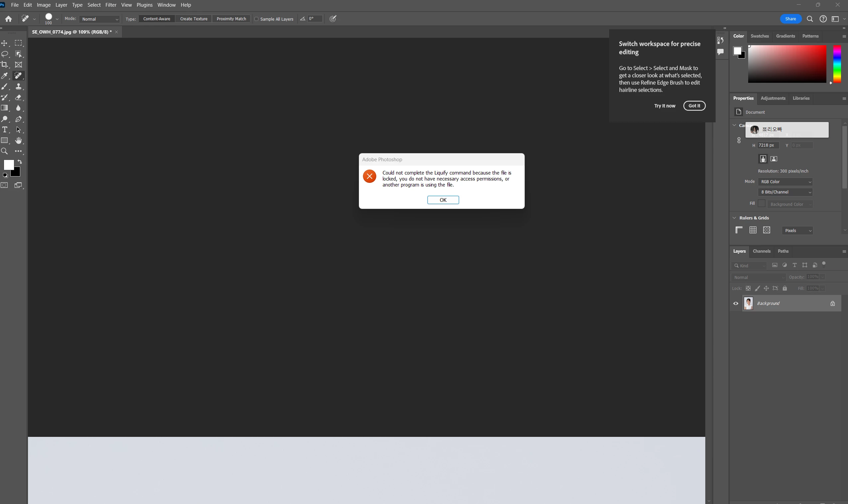Select the Hand tool
The image size is (848, 504).
coord(18,140)
